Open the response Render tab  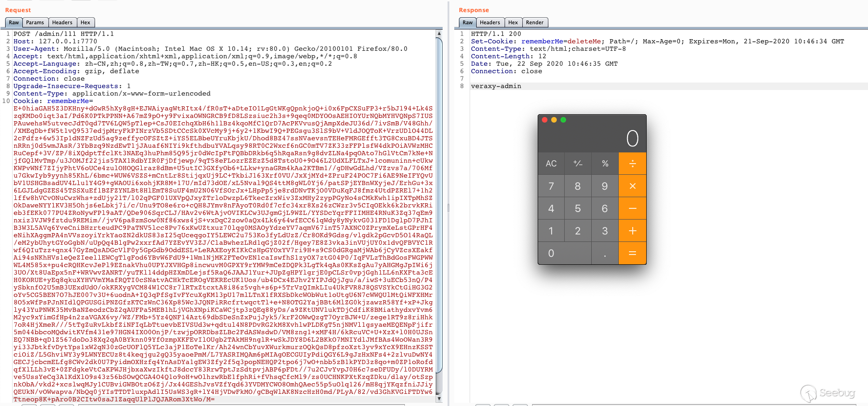point(534,22)
